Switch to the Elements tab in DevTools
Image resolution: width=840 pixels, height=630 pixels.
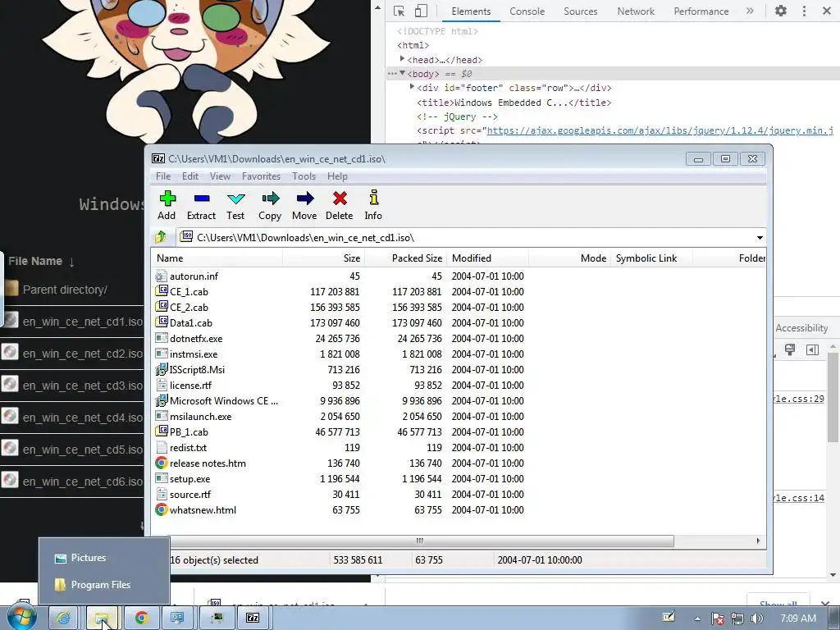[x=471, y=11]
